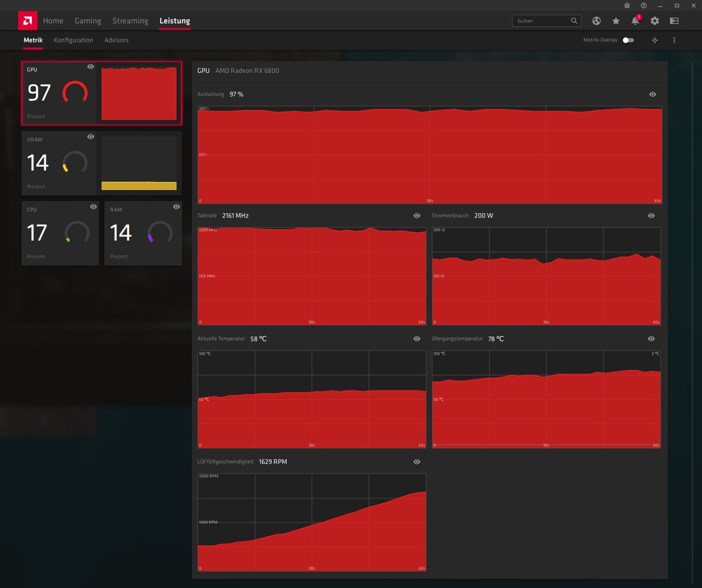Toggle eye icon for Auslastung graph
Viewport: 702px width, 588px height.
652,94
